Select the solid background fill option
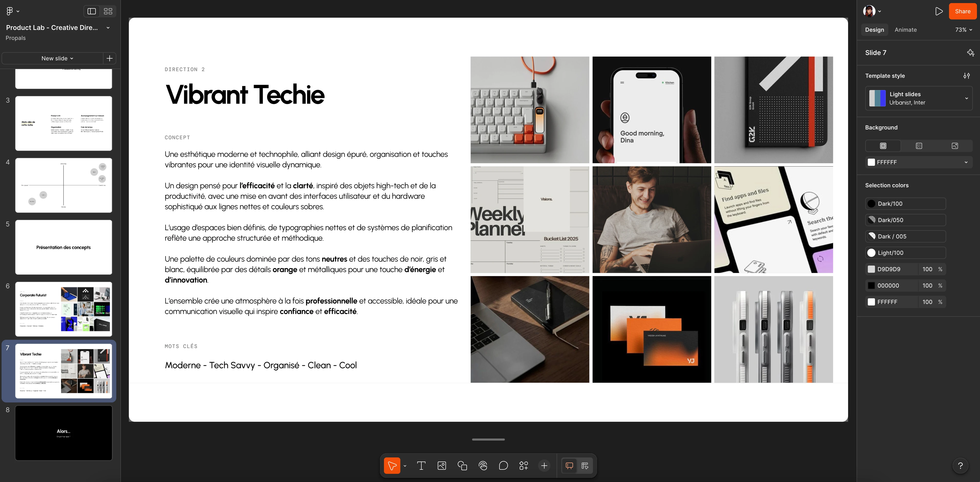The width and height of the screenshot is (980, 482). [883, 146]
